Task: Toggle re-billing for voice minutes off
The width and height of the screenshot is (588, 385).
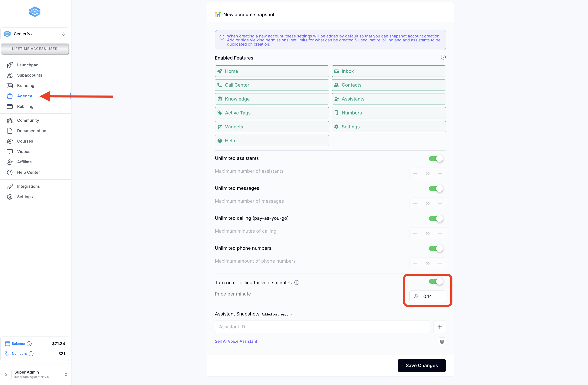Action: point(436,281)
